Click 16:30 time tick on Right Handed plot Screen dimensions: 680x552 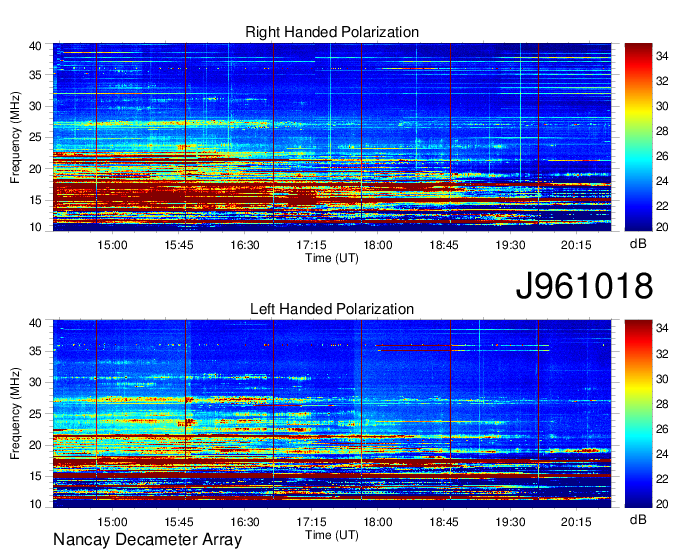[x=245, y=245]
